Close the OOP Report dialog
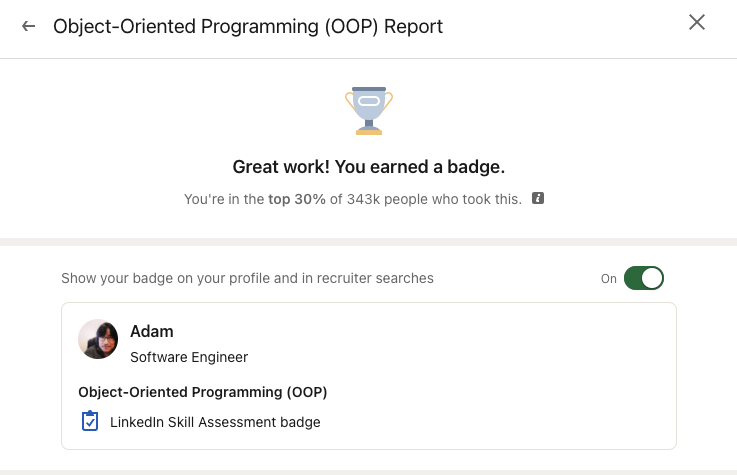Screen dimensions: 737x475 [x=697, y=22]
